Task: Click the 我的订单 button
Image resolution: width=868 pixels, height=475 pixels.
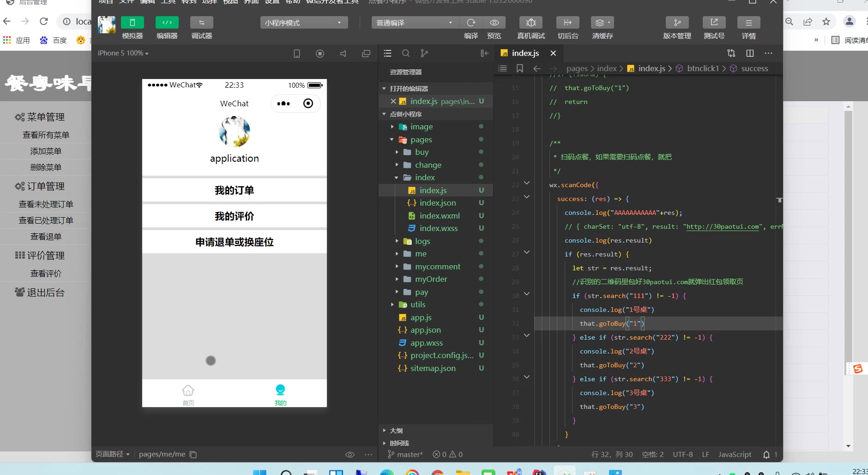Action: pos(234,190)
